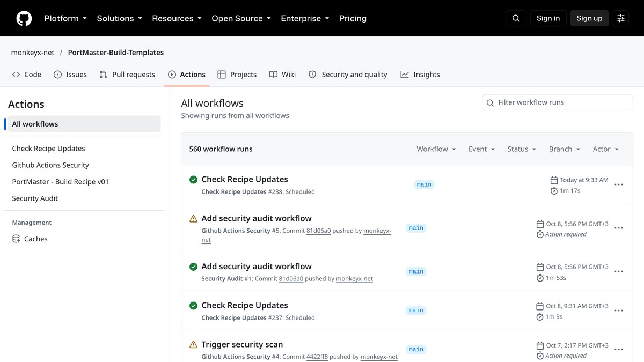Switch to Security and quality tab
Image resolution: width=644 pixels, height=362 pixels.
(x=348, y=75)
